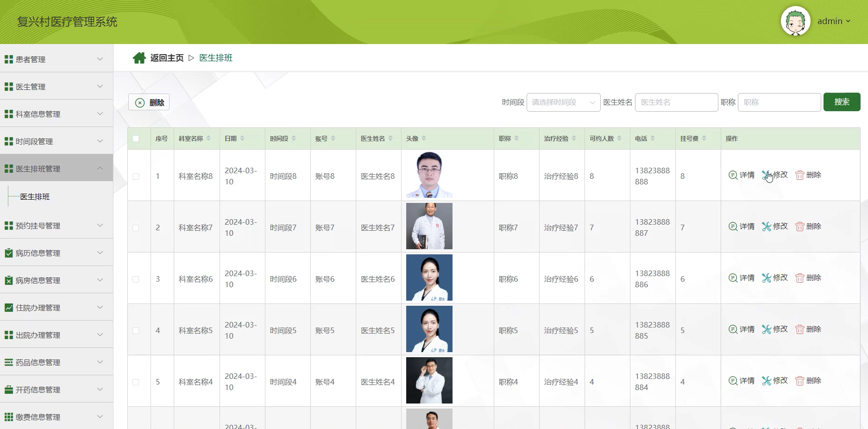Delete the row 医生姓名8
Viewport: 868px width, 429px height.
[x=808, y=175]
